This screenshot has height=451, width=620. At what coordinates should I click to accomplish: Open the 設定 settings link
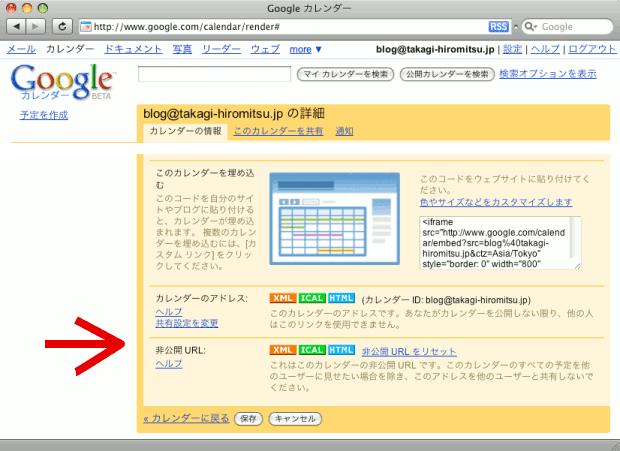tap(512, 49)
